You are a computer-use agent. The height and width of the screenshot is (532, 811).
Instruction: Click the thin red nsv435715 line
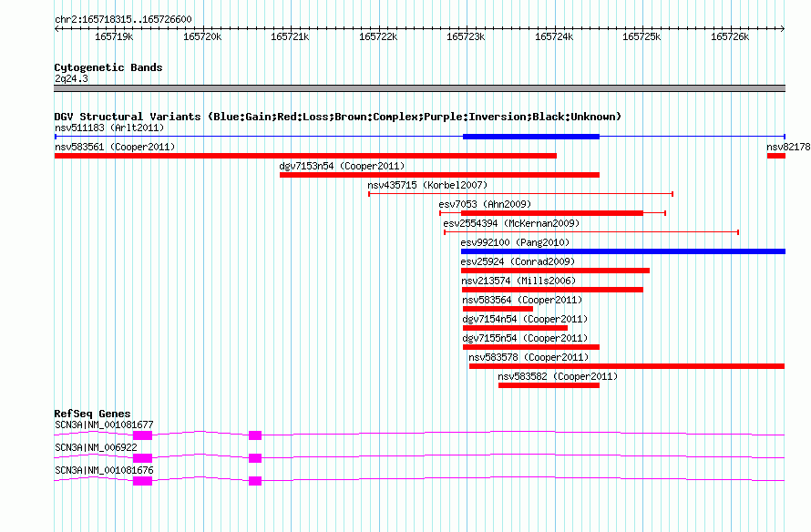tap(521, 194)
